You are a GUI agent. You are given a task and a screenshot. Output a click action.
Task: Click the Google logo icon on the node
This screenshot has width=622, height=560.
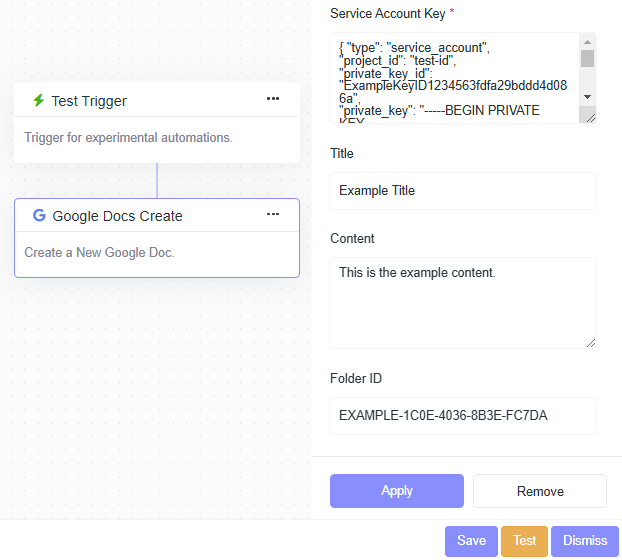click(x=39, y=216)
